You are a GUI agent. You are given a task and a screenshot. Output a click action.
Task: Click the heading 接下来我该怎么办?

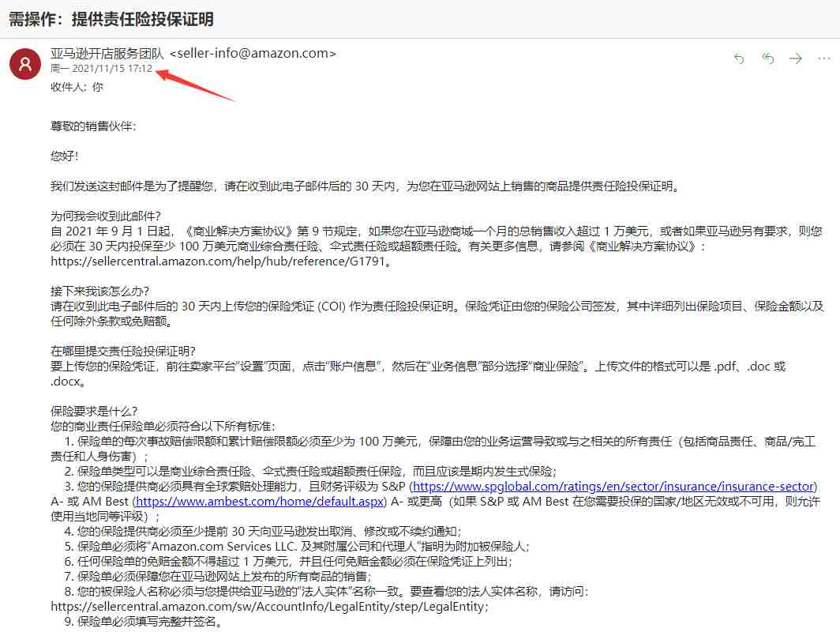(x=99, y=291)
